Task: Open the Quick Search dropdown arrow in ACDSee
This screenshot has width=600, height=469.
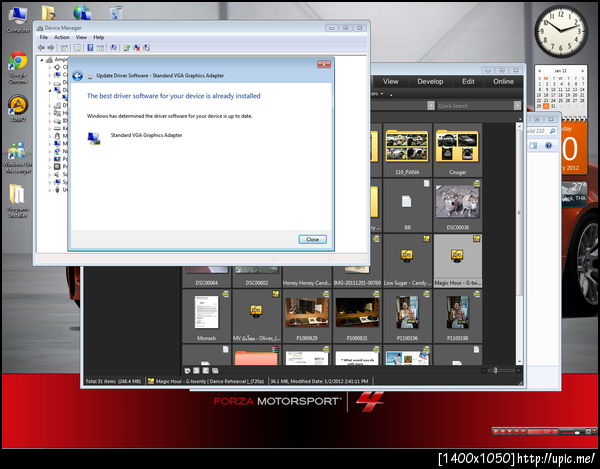Action: 517,106
